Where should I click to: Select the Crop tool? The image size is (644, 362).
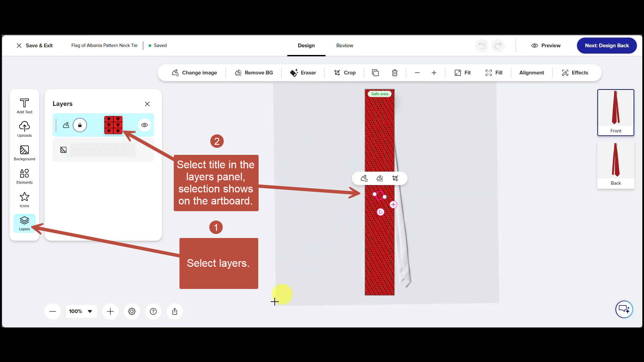coord(345,73)
